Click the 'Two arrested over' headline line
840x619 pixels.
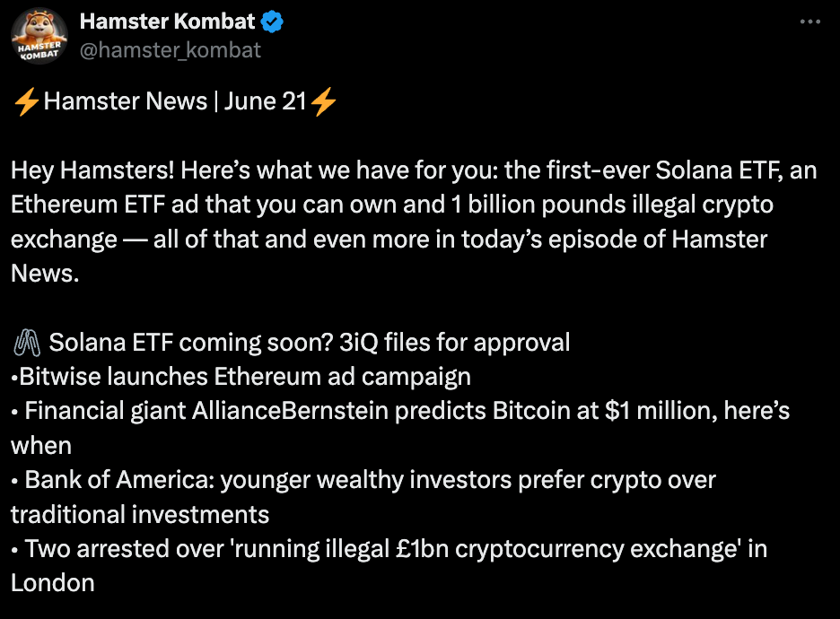[389, 565]
